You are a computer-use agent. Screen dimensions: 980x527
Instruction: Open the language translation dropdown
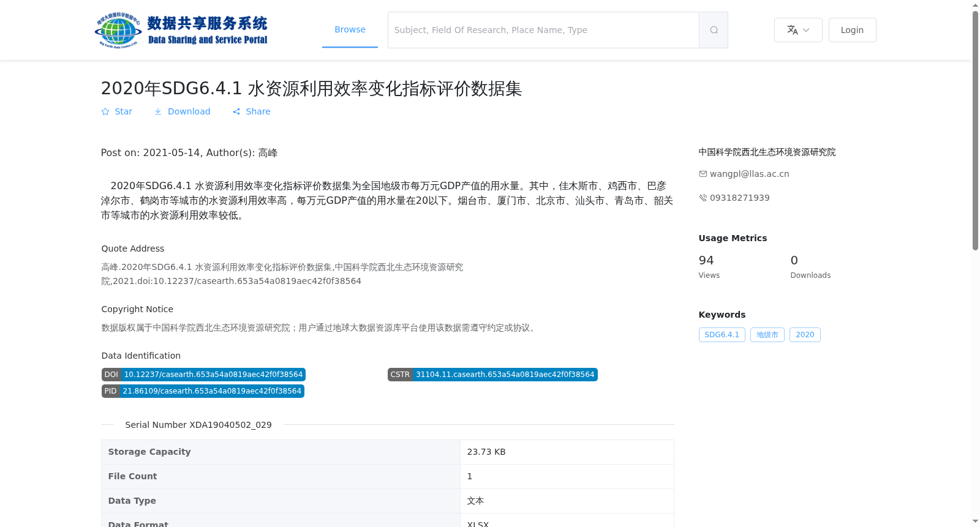point(798,30)
